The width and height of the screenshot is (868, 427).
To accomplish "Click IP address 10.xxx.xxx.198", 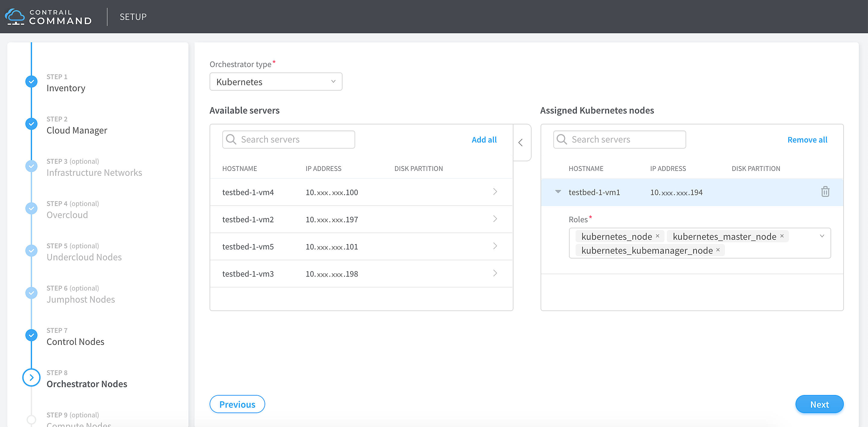I will pos(332,274).
